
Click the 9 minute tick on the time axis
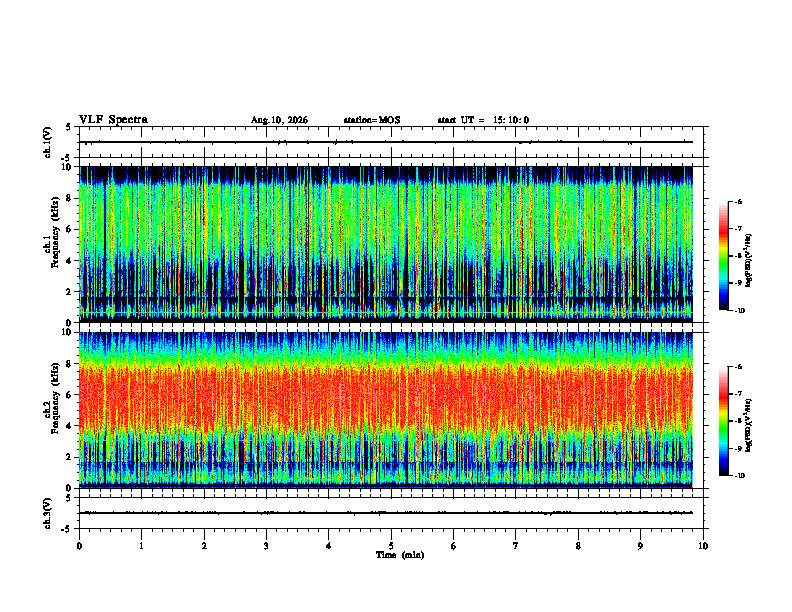click(x=640, y=546)
